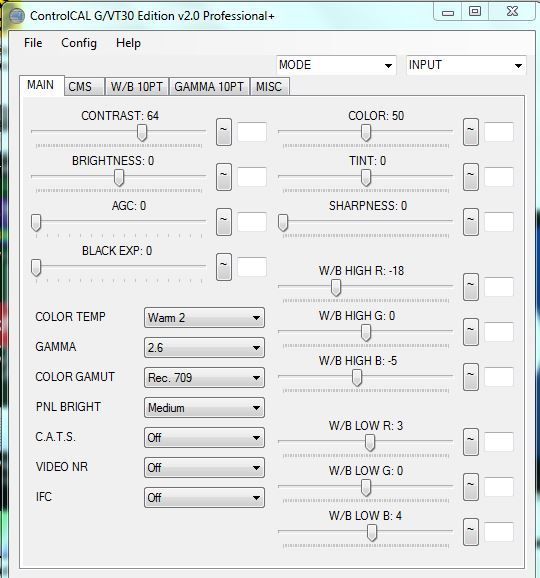Image resolution: width=540 pixels, height=578 pixels.
Task: Open the COLOR GAMUT Rec. 709 dropdown
Action: (204, 377)
